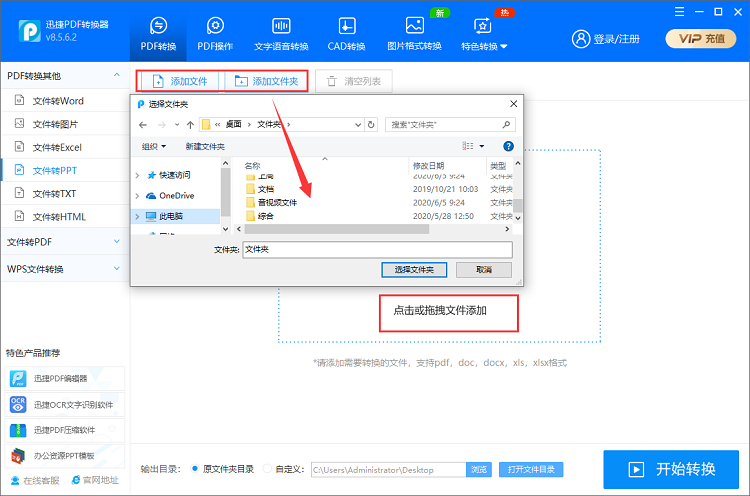Select the 自定义 radio button

pos(267,469)
